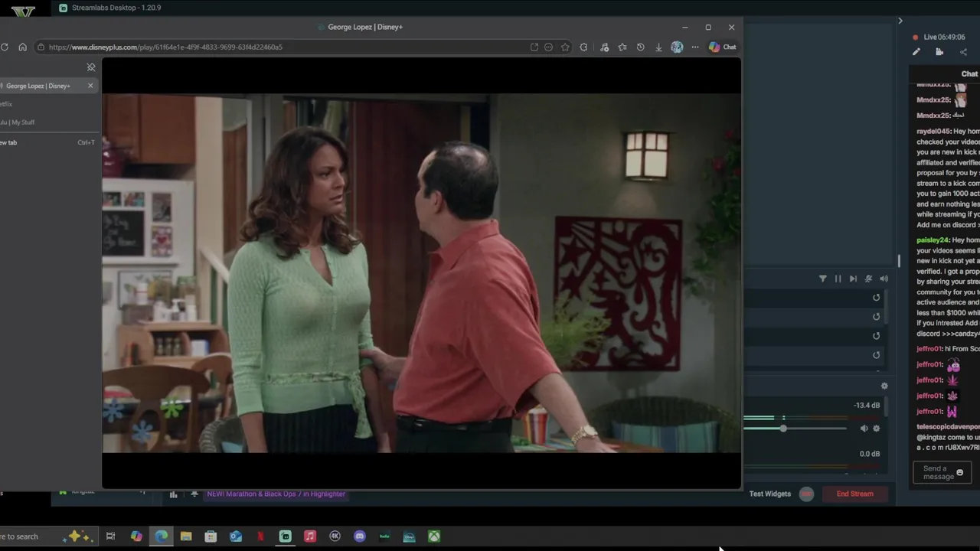
Task: Refresh the Disney+ page
Action: pos(5,47)
